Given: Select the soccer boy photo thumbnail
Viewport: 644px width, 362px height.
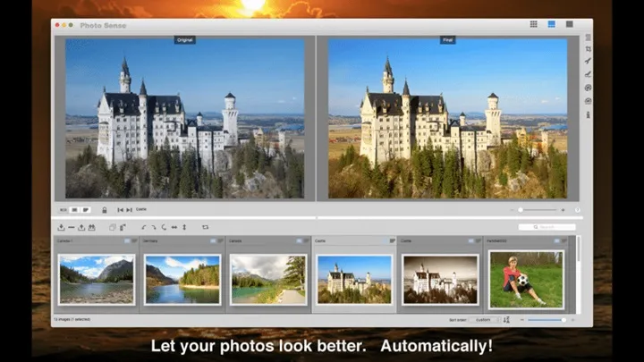Looking at the screenshot, I should point(526,278).
